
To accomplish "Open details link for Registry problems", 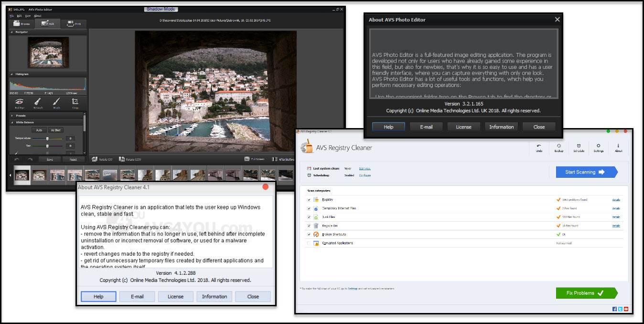I will [x=616, y=200].
